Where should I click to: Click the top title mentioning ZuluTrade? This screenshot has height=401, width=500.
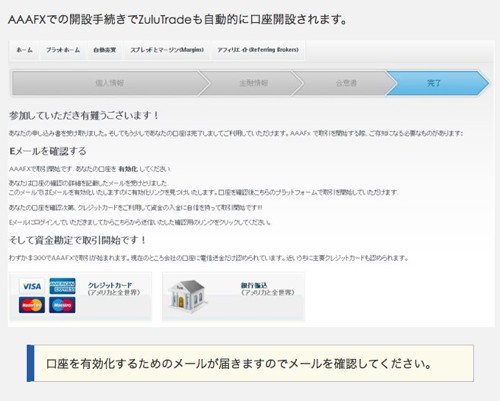(178, 20)
